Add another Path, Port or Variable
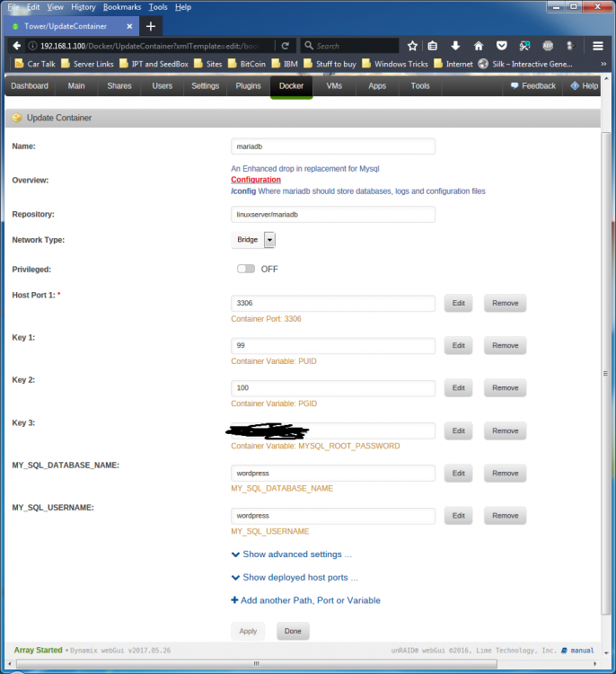616x674 pixels. 306,600
